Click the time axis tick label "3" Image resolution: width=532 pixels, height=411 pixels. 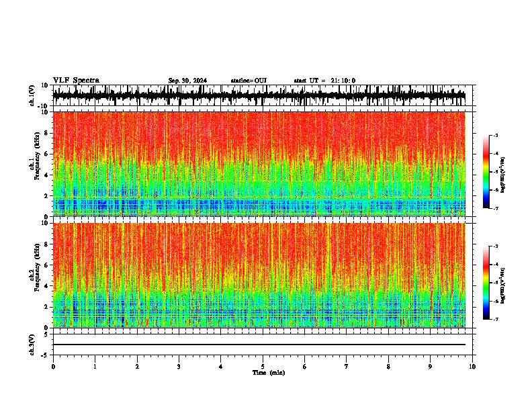[179, 367]
